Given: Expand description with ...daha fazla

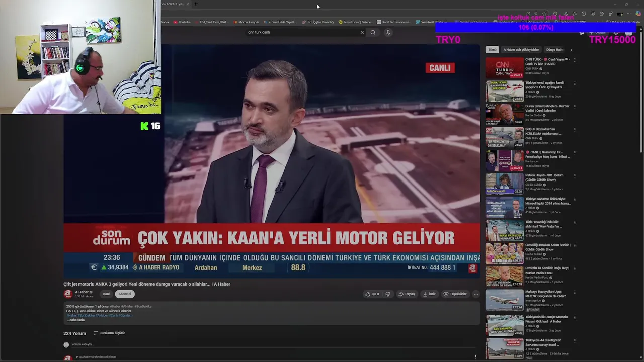Looking at the screenshot, I should click(x=75, y=320).
